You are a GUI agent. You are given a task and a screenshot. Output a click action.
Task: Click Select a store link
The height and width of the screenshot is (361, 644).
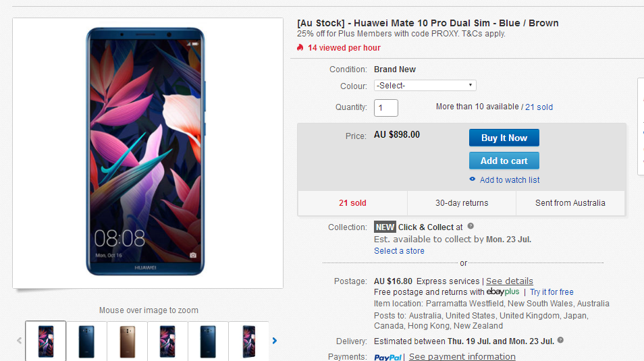coord(399,251)
